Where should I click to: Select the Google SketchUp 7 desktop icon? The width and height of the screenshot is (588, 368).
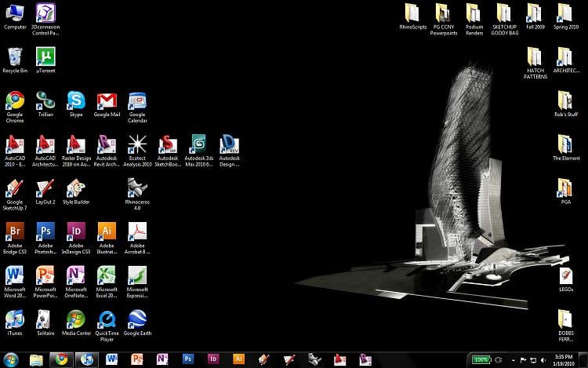[15, 194]
